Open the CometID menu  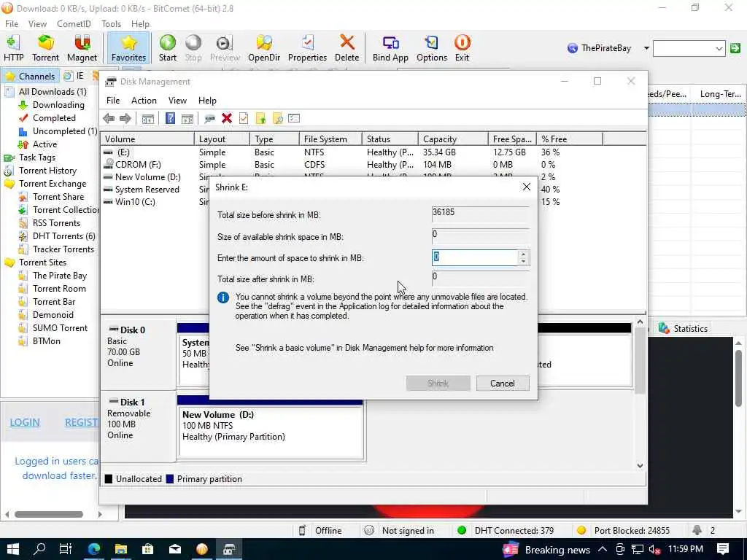74,24
